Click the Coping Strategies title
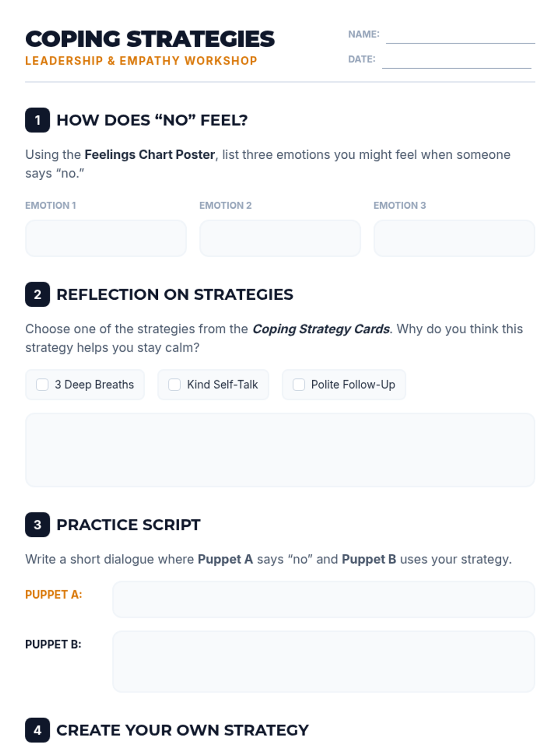 click(x=150, y=39)
